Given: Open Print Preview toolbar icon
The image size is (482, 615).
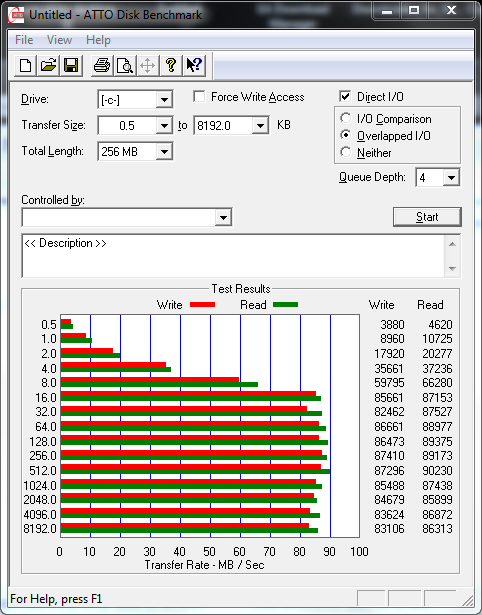Looking at the screenshot, I should tap(125, 65).
